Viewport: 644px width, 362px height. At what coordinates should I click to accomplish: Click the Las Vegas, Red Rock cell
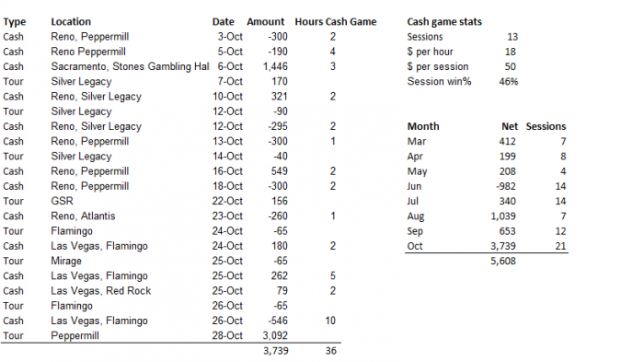(x=101, y=291)
